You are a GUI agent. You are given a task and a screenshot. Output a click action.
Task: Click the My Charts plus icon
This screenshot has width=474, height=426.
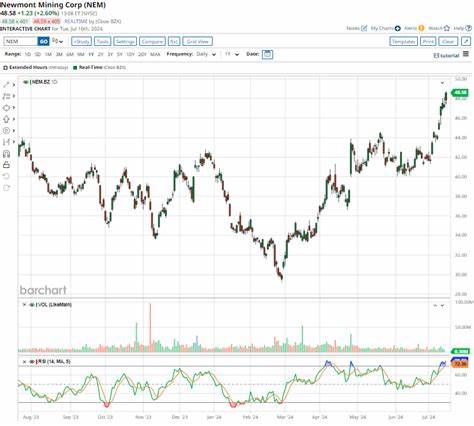click(397, 28)
